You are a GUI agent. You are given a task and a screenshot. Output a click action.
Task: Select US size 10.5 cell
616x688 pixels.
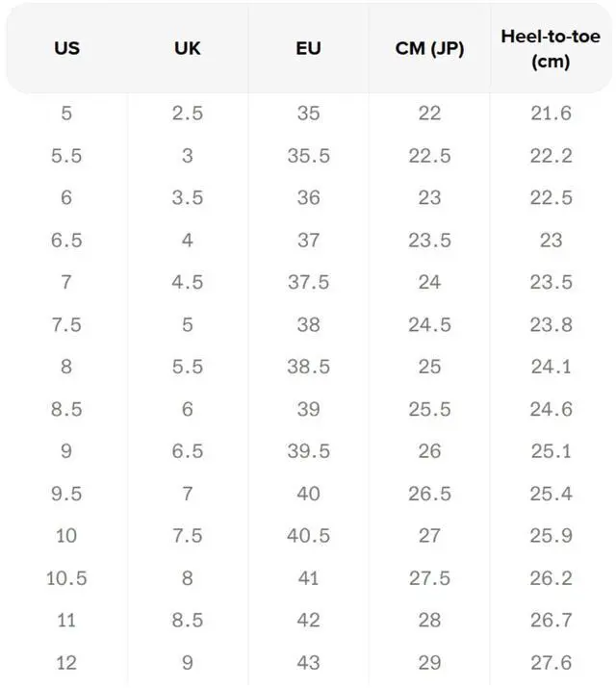[x=66, y=578]
